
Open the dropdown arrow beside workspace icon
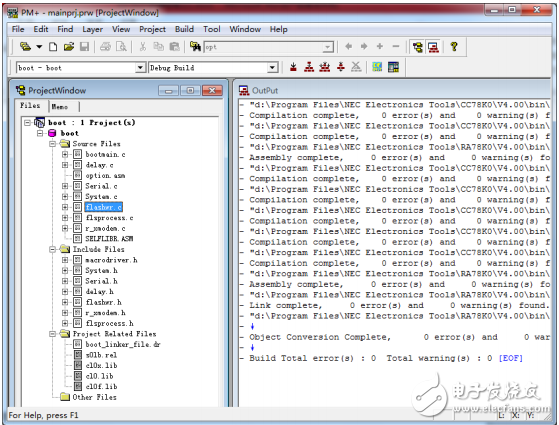pos(39,46)
